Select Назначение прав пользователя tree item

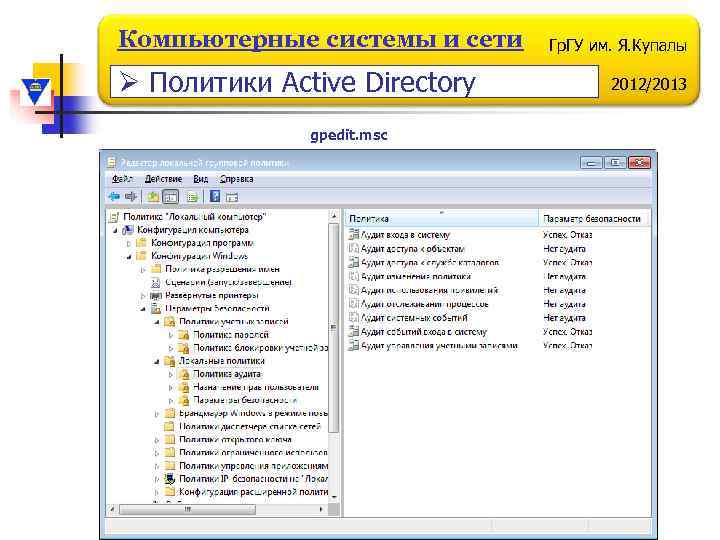click(x=255, y=387)
